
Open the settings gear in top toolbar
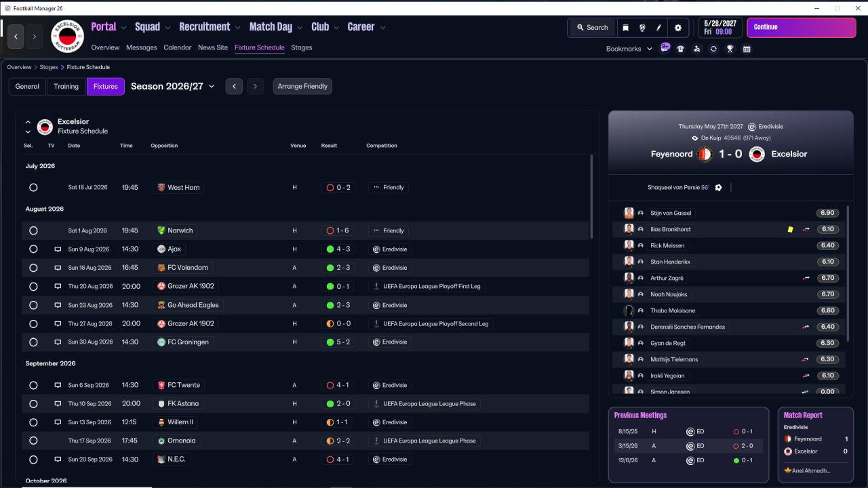click(677, 28)
